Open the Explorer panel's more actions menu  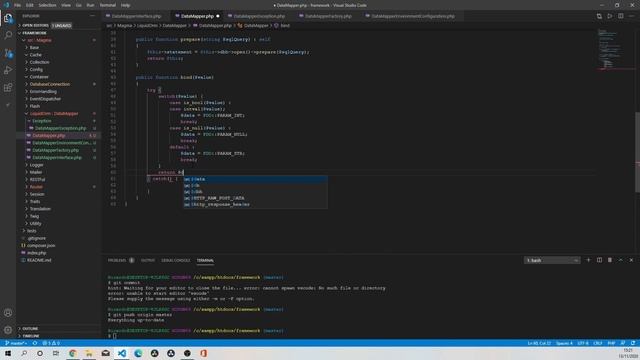pos(92,16)
